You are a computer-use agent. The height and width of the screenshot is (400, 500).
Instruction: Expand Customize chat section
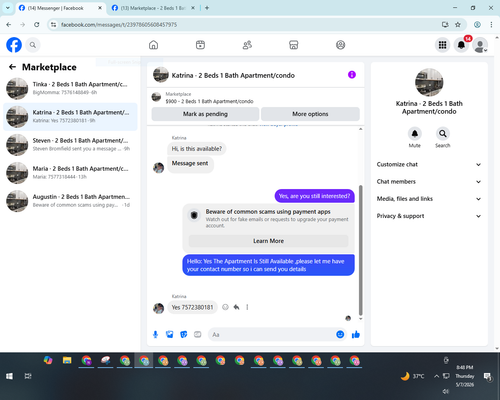pos(429,164)
